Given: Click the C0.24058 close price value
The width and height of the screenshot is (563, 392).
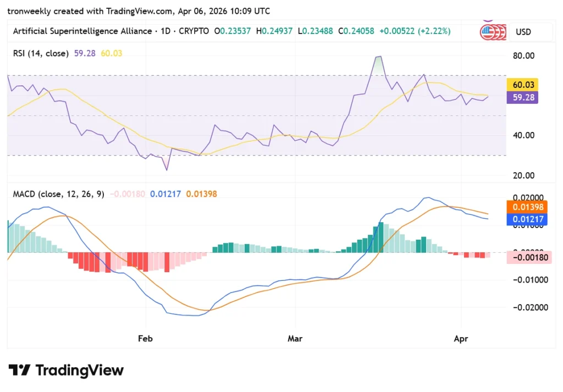Looking at the screenshot, I should tap(356, 31).
